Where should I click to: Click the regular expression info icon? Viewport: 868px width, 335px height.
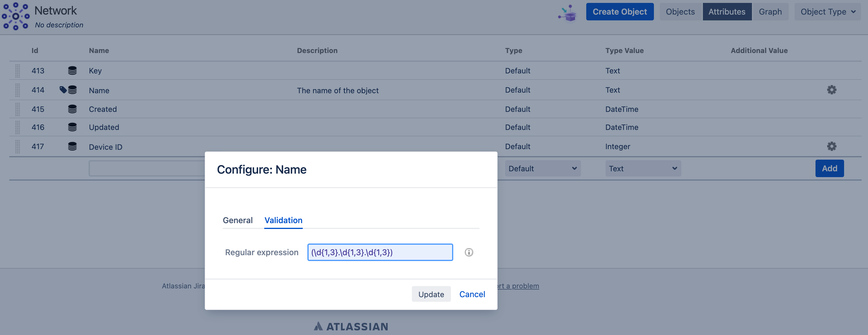[x=469, y=252]
